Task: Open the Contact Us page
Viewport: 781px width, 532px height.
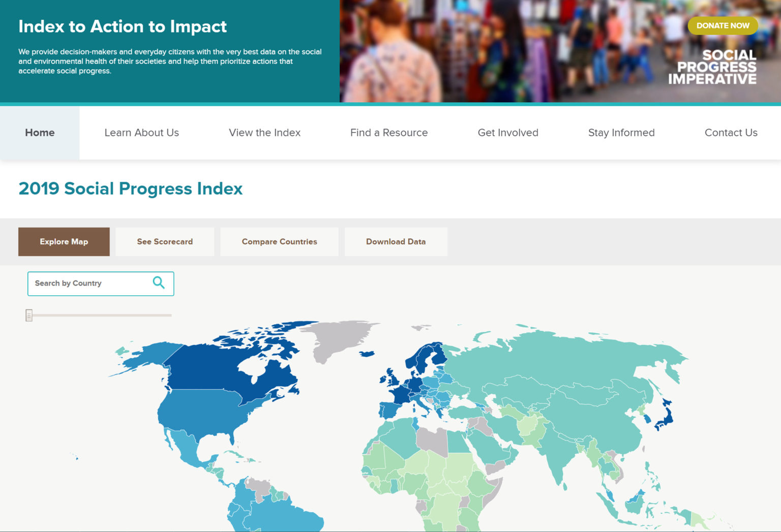Action: (x=731, y=133)
